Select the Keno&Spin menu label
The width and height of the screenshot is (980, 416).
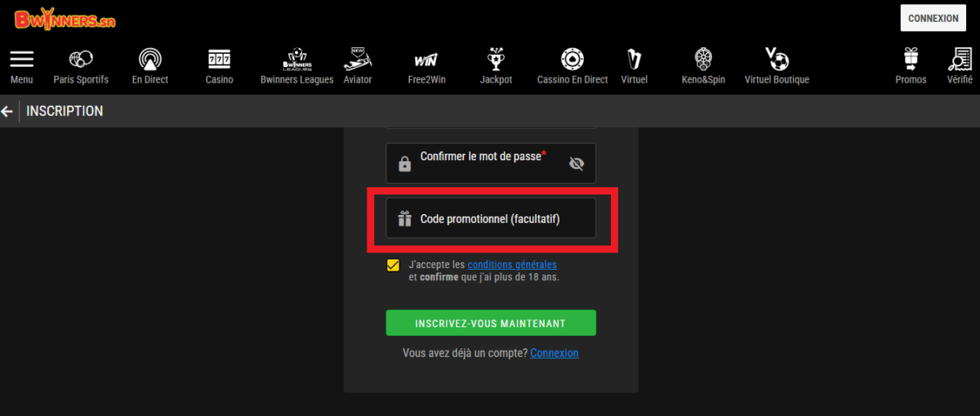pos(703,80)
